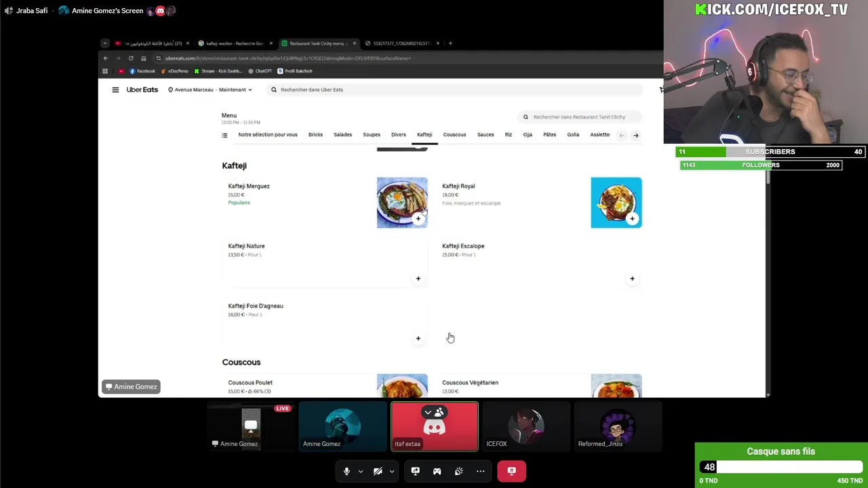868x488 pixels.
Task: Show next menu categories with right arrow
Action: [x=635, y=136]
